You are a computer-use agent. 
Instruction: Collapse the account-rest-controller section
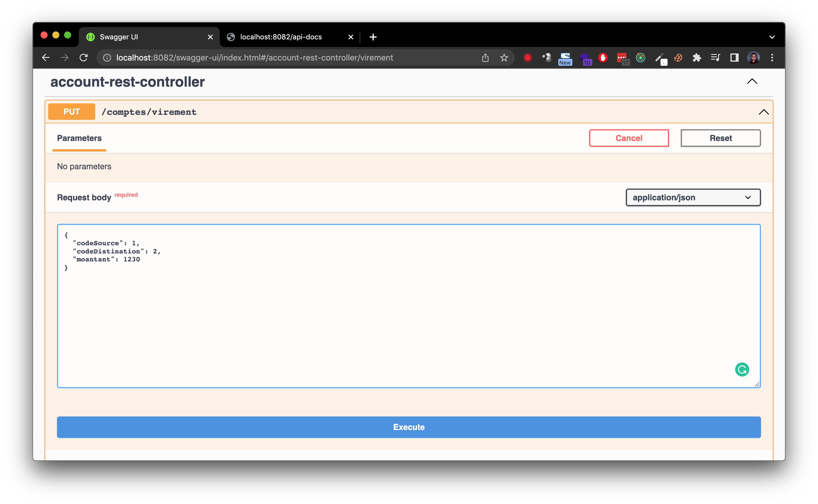pos(752,81)
